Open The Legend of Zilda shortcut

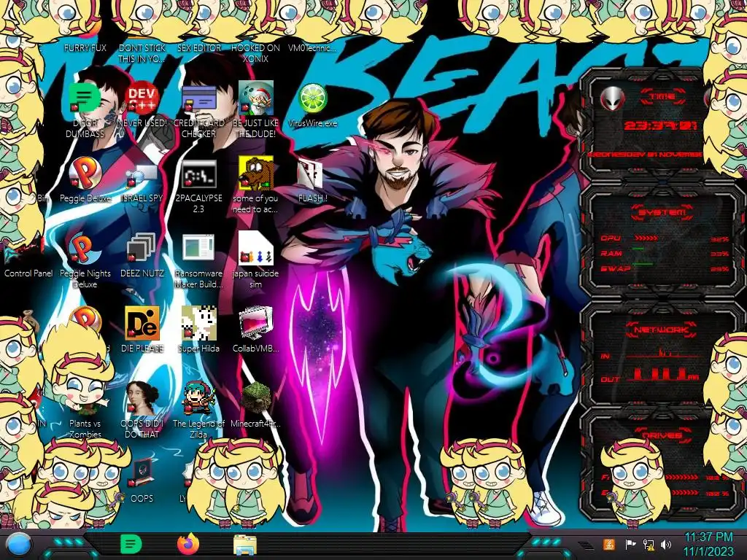pyautogui.click(x=198, y=398)
